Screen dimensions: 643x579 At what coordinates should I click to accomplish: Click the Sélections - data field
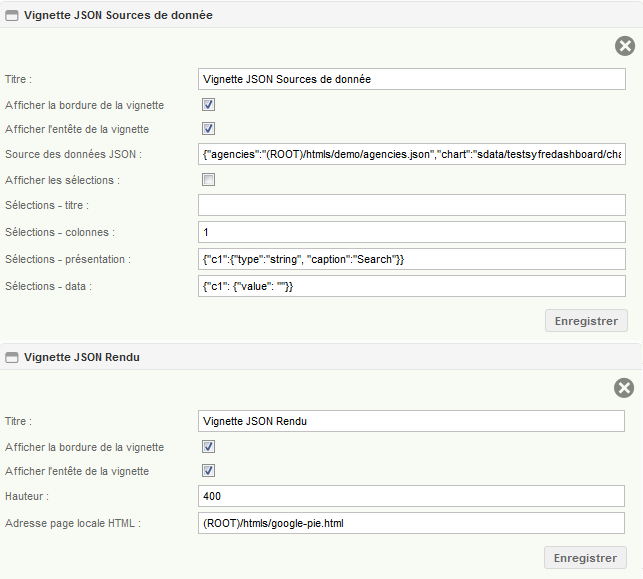click(x=412, y=286)
